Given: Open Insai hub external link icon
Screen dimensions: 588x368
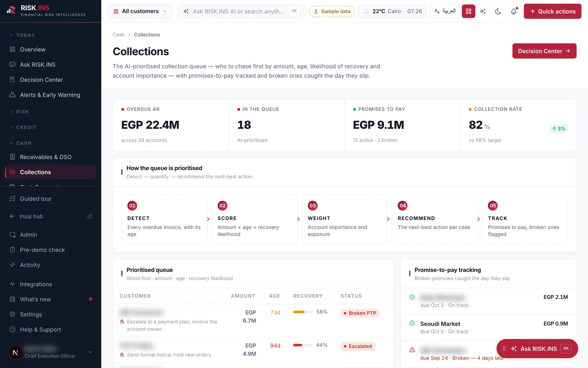Looking at the screenshot, I should (89, 216).
